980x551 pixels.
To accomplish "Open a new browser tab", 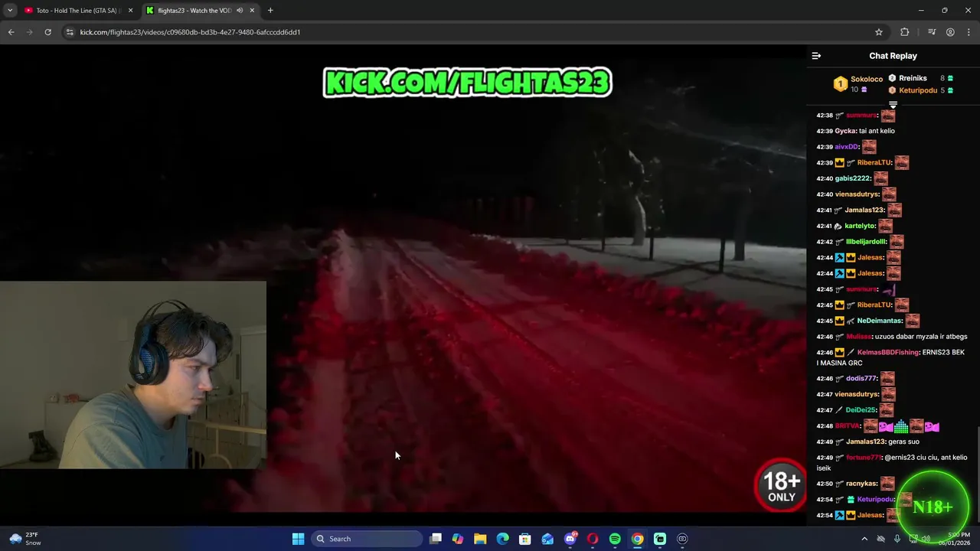I will [x=270, y=11].
